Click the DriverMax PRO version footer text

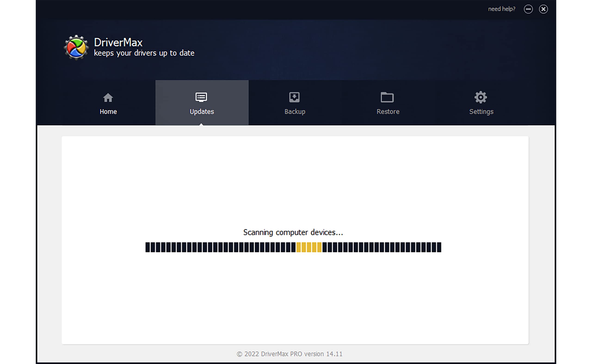pyautogui.click(x=289, y=354)
